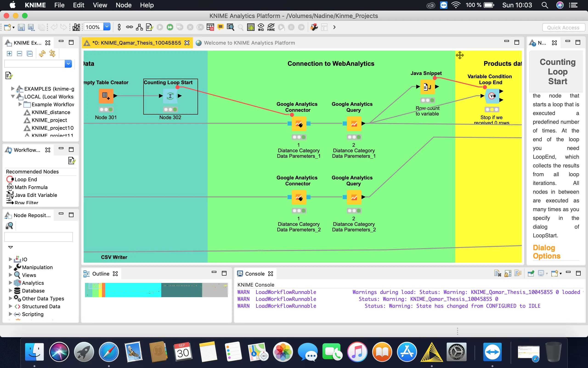Expand the IO category
Screen dimensions: 588x368
[x=10, y=259]
